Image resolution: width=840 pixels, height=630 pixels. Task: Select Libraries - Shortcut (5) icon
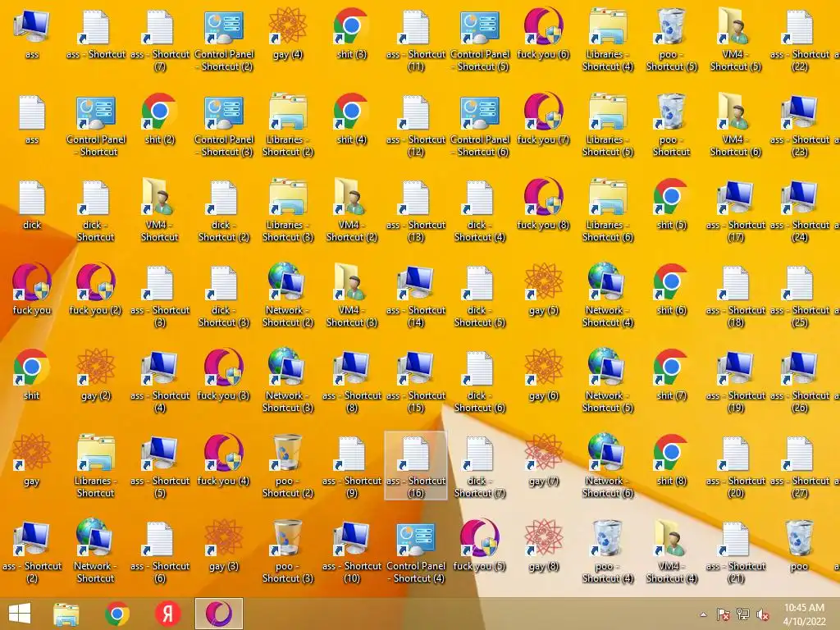(608, 125)
